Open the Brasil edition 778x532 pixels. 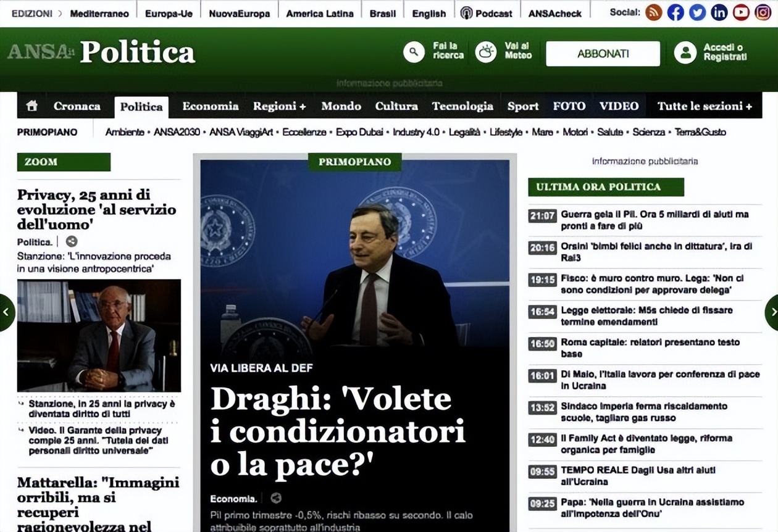pos(383,13)
